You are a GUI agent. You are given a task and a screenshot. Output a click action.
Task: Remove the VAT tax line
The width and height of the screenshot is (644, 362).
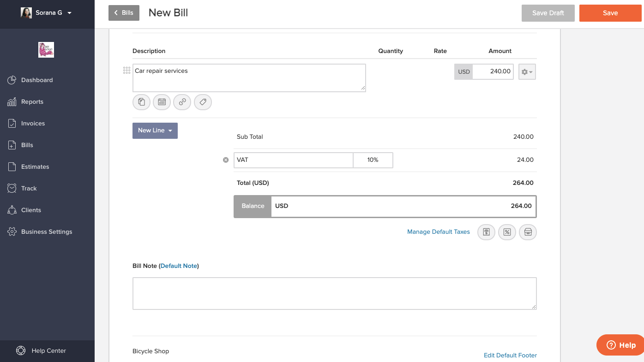click(x=226, y=160)
